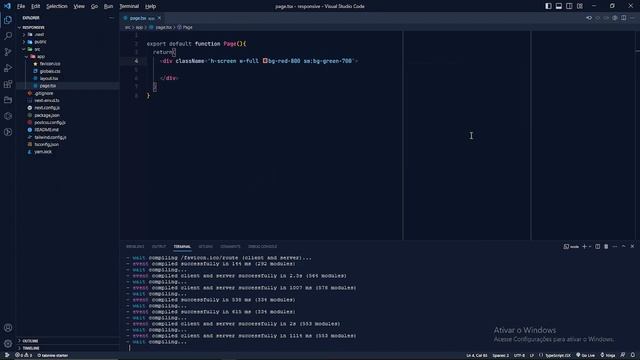Image resolution: width=640 pixels, height=360 pixels.
Task: Open the Explorer view in the activity bar
Action: click(8, 20)
